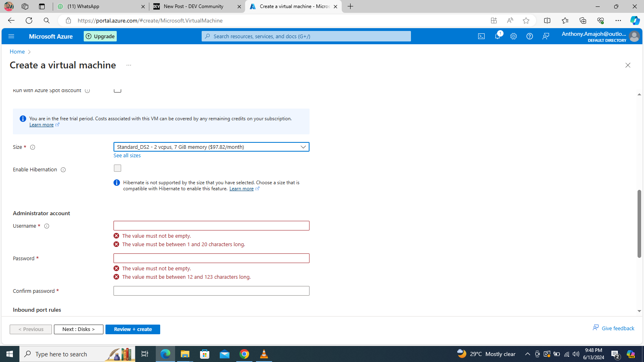This screenshot has height=362, width=644.
Task: Open Edge Favorites list
Action: (565, 21)
